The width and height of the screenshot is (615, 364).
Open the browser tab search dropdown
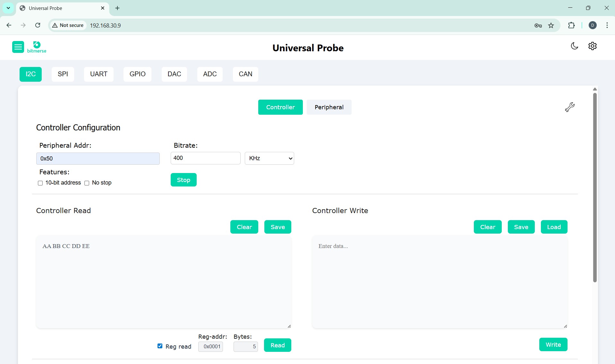click(x=8, y=8)
